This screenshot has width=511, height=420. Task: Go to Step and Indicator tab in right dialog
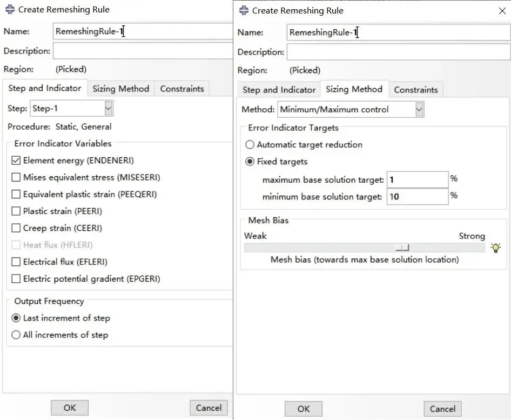pyautogui.click(x=279, y=90)
